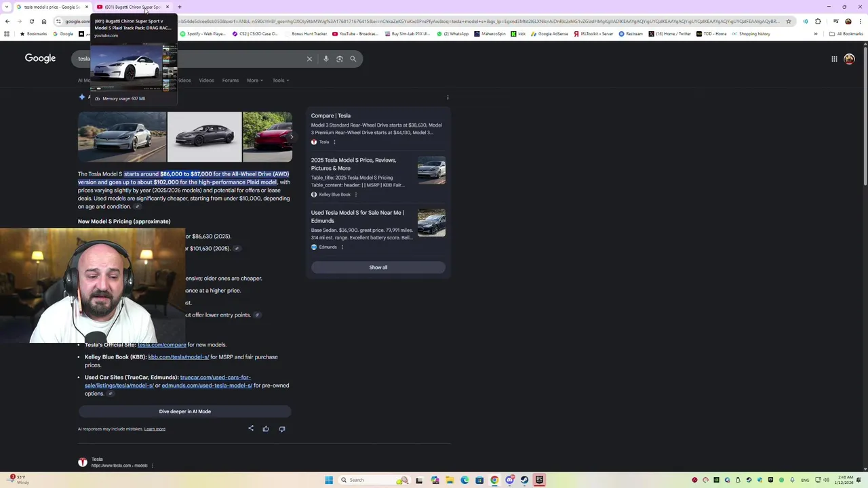868x488 pixels.
Task: Open Google AdSense bookmark
Action: pos(550,34)
